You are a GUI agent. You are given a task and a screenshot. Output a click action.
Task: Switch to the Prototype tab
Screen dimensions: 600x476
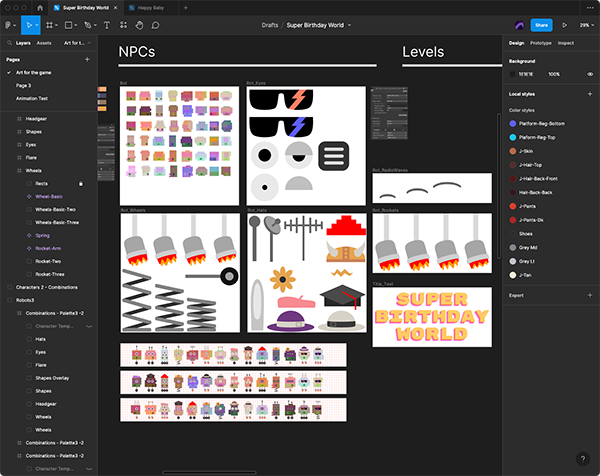(540, 43)
